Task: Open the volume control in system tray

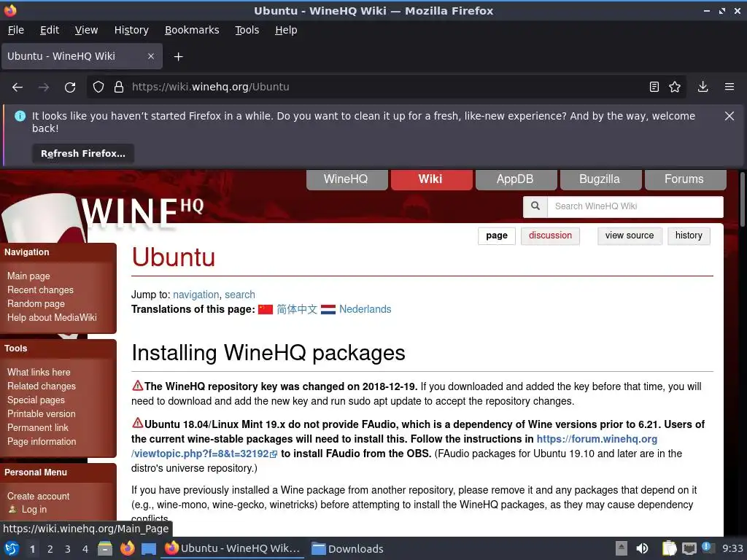Action: (642, 548)
